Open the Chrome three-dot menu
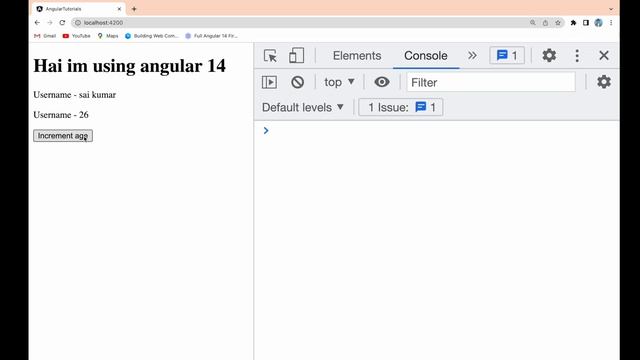This screenshot has width=640, height=360. click(x=611, y=22)
